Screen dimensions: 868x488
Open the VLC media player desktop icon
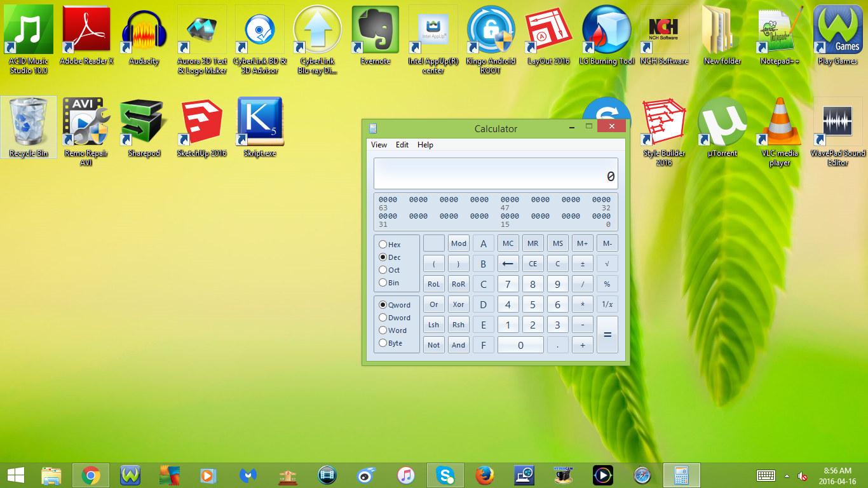[x=780, y=121]
